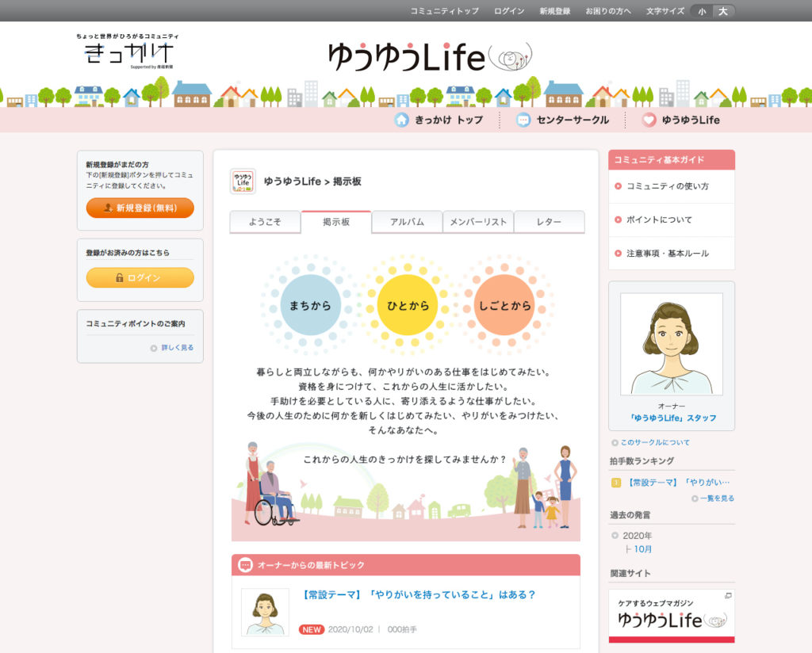Click the blue まちから circle
812x653 pixels.
(310, 305)
